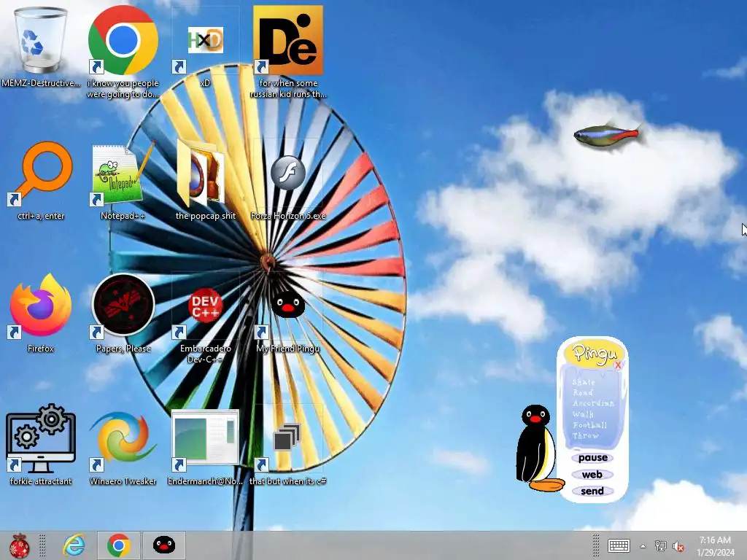
Task: Open Internet Explorer from the taskbar
Action: point(74,545)
